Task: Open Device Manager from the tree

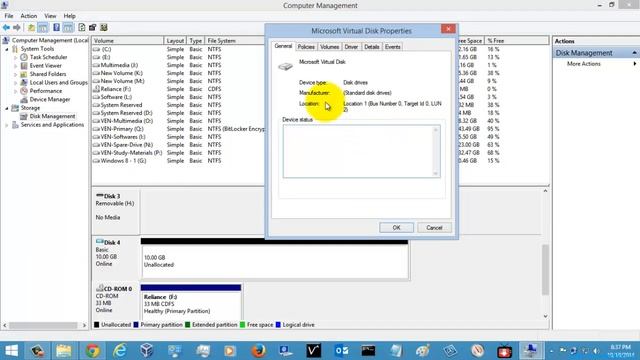Action: point(50,99)
